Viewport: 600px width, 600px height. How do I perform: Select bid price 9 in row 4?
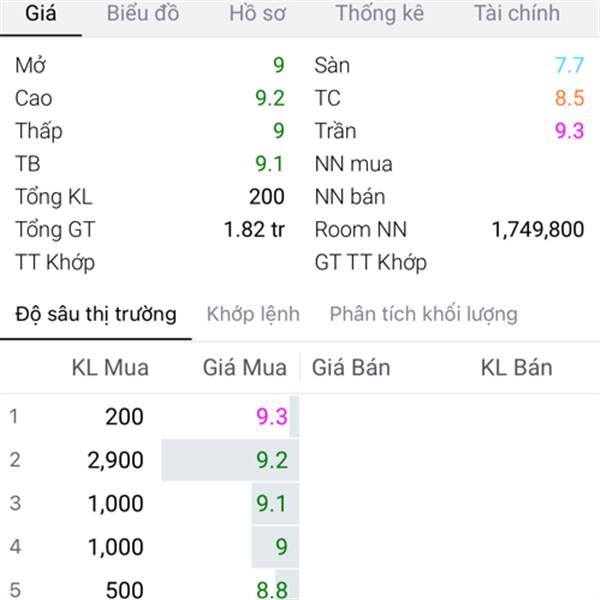pyautogui.click(x=281, y=547)
